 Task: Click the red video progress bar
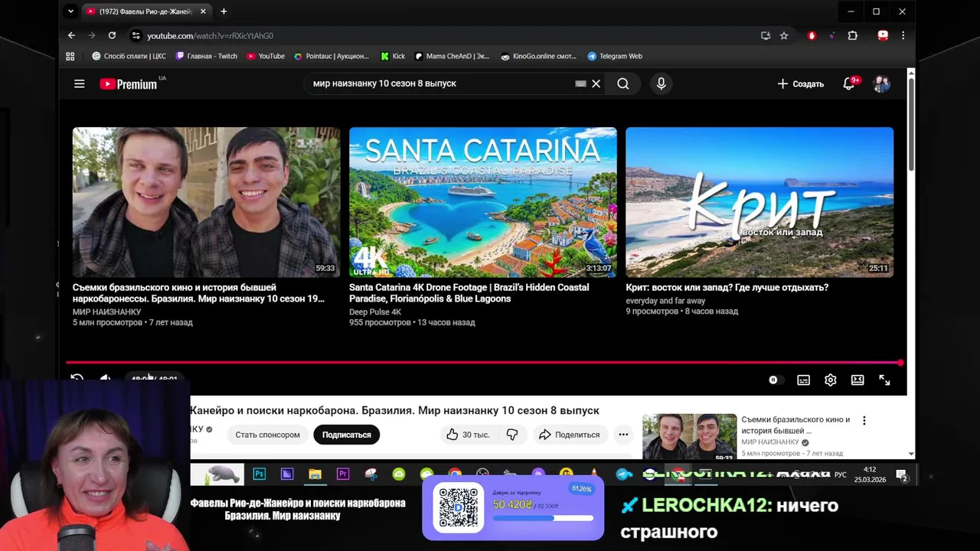click(x=484, y=363)
